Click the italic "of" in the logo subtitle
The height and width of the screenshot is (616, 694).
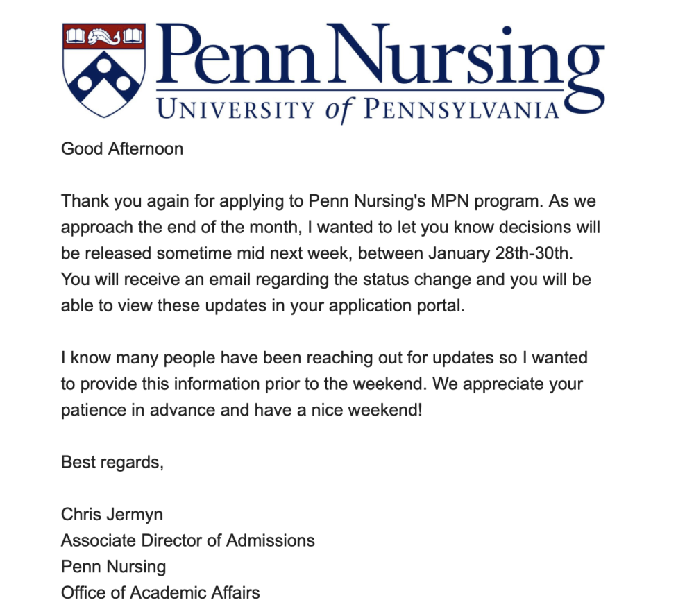340,110
